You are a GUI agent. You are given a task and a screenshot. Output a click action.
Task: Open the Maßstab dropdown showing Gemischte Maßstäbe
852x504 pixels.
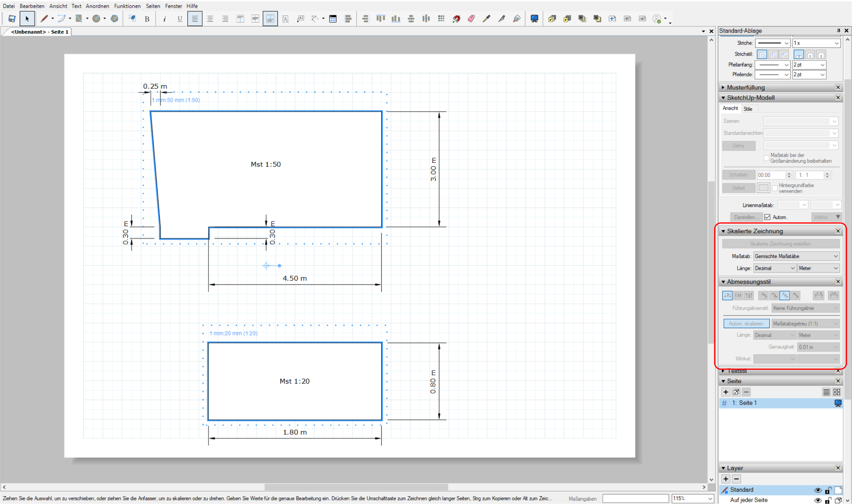(x=796, y=256)
